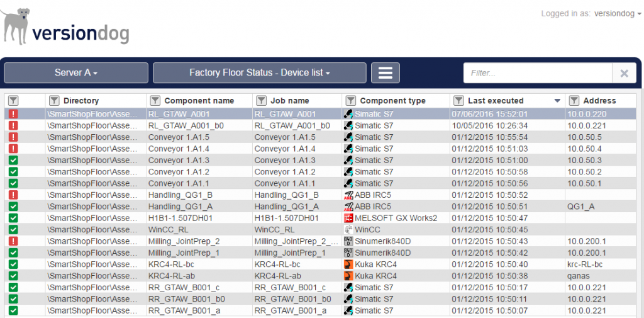This screenshot has width=644, height=318.
Task: Select component name KRC4-RL-ab
Action: (x=170, y=276)
